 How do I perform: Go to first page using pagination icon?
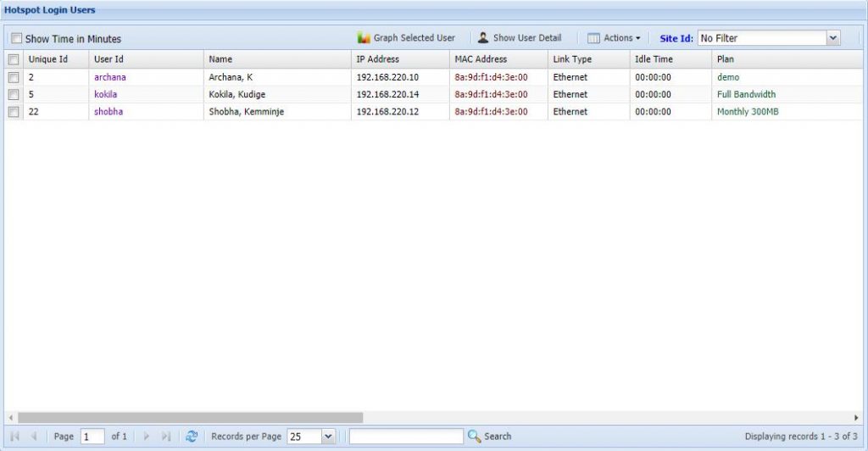click(x=14, y=436)
